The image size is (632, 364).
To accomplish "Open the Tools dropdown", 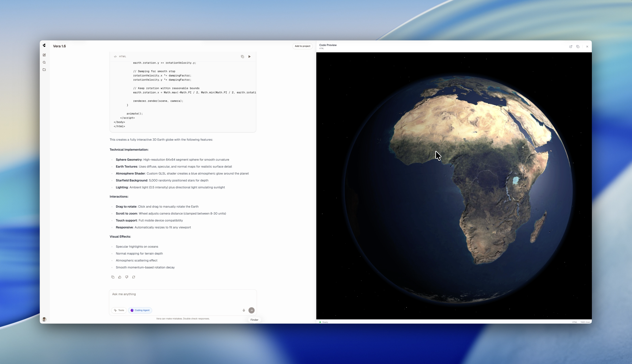I will (119, 310).
